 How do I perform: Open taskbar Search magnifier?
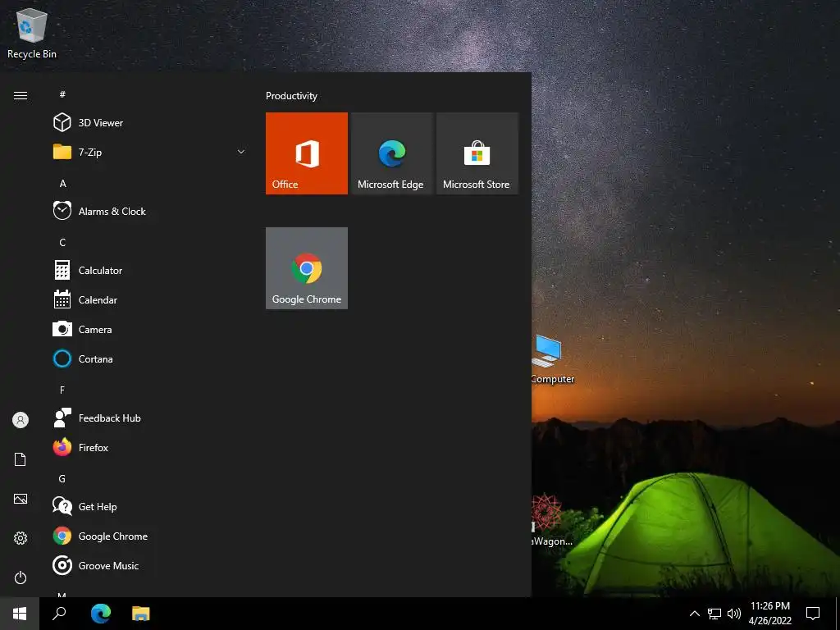59,614
